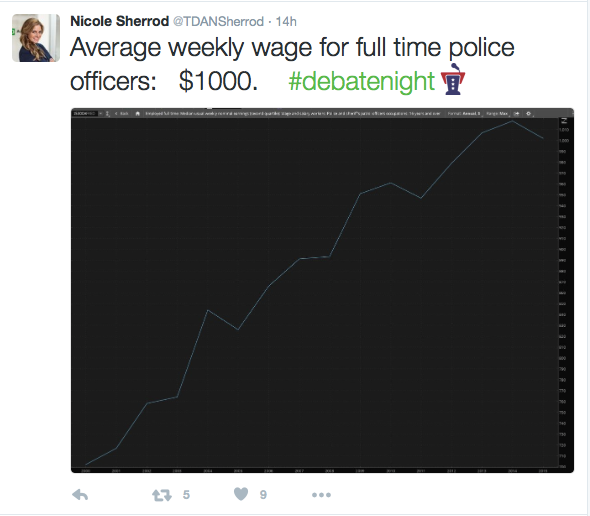Click the chart share arrow icon
This screenshot has height=516, width=590.
point(516,113)
